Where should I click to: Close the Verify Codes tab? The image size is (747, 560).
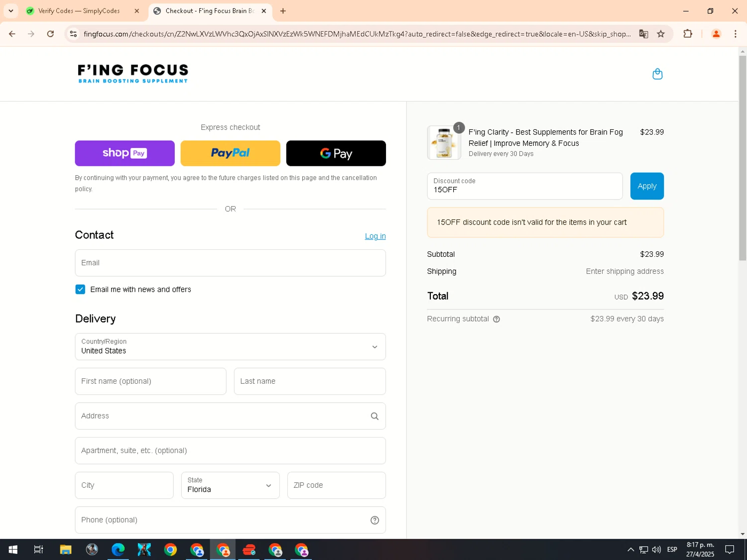pyautogui.click(x=137, y=11)
